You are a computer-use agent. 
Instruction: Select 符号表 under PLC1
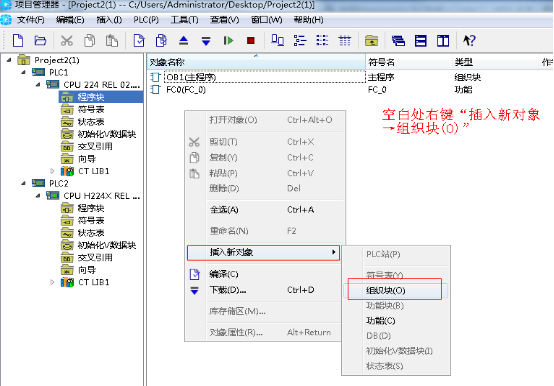pos(90,109)
